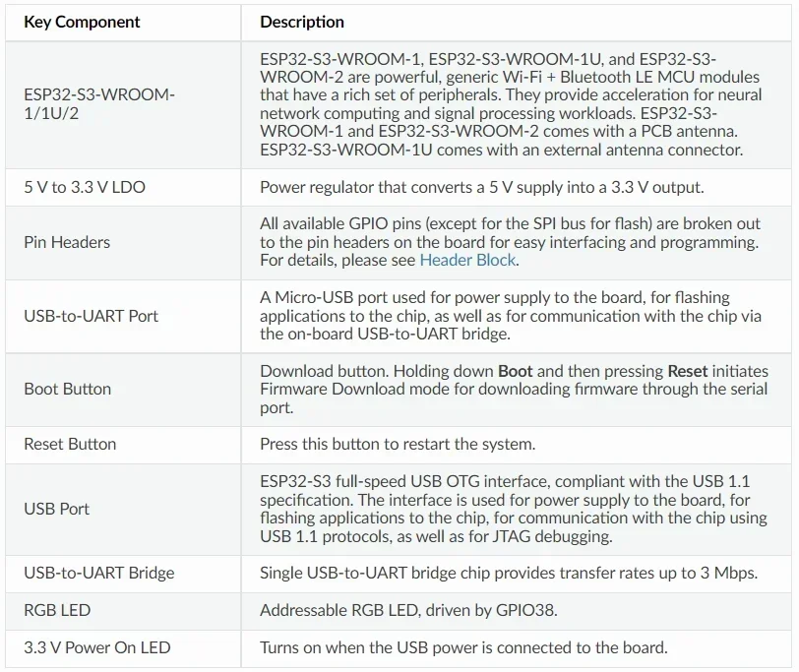The image size is (799, 672).
Task: Click the USB-to-UART Port row label
Action: pyautogui.click(x=91, y=316)
